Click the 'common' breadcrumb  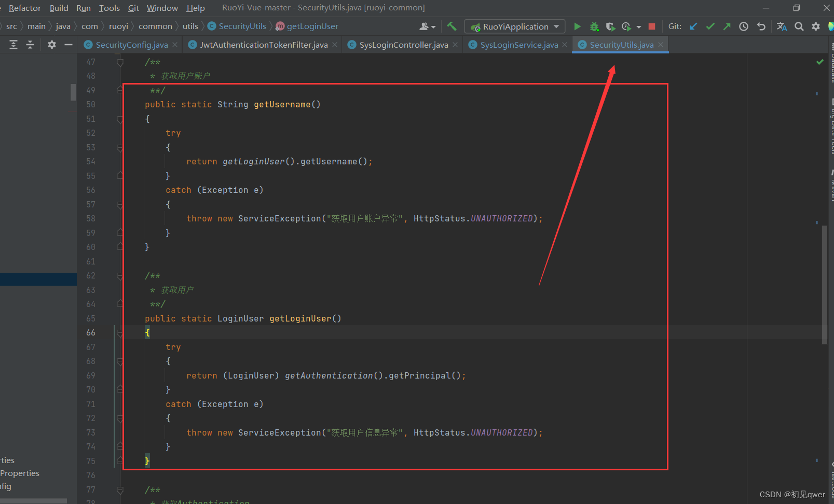coord(155,26)
